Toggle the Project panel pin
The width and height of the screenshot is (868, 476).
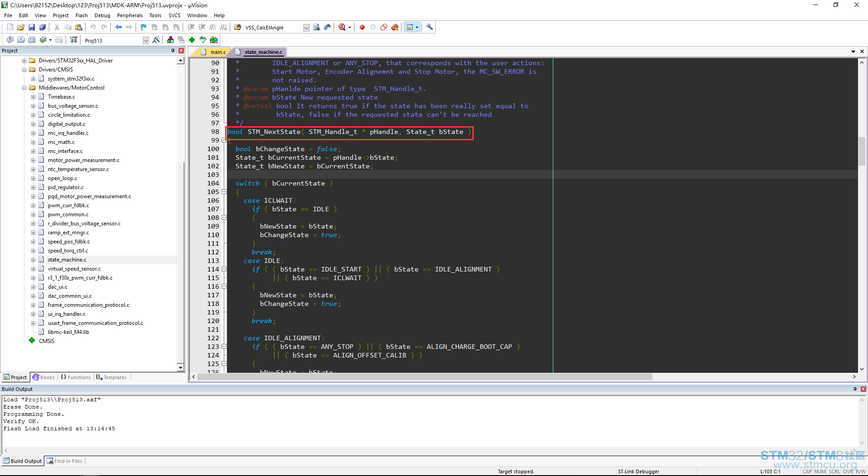[173, 51]
